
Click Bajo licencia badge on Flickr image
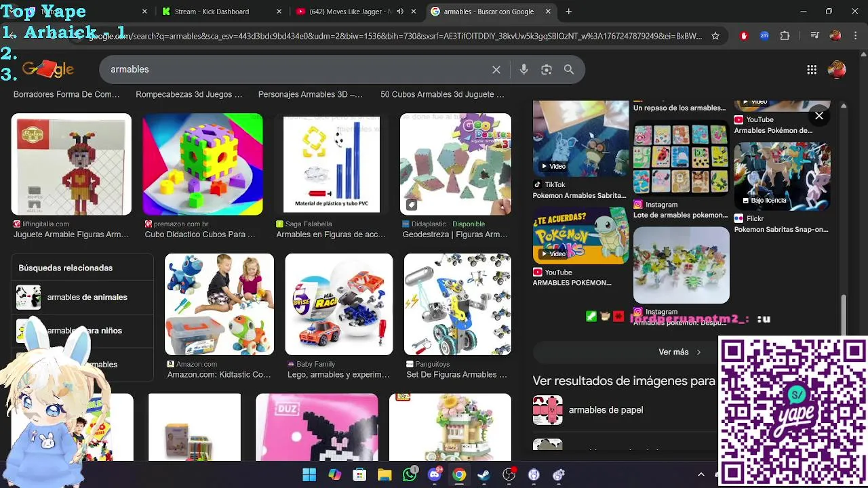tap(764, 201)
